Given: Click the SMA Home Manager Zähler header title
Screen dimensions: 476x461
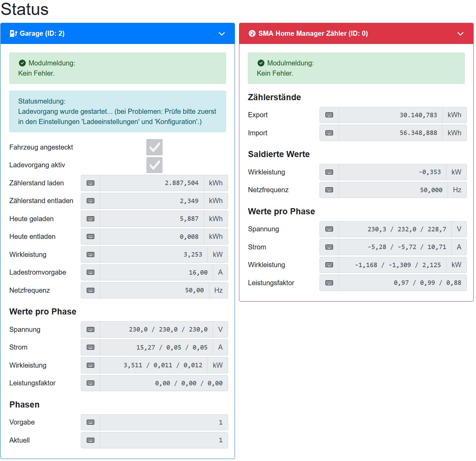Looking at the screenshot, I should point(313,33).
